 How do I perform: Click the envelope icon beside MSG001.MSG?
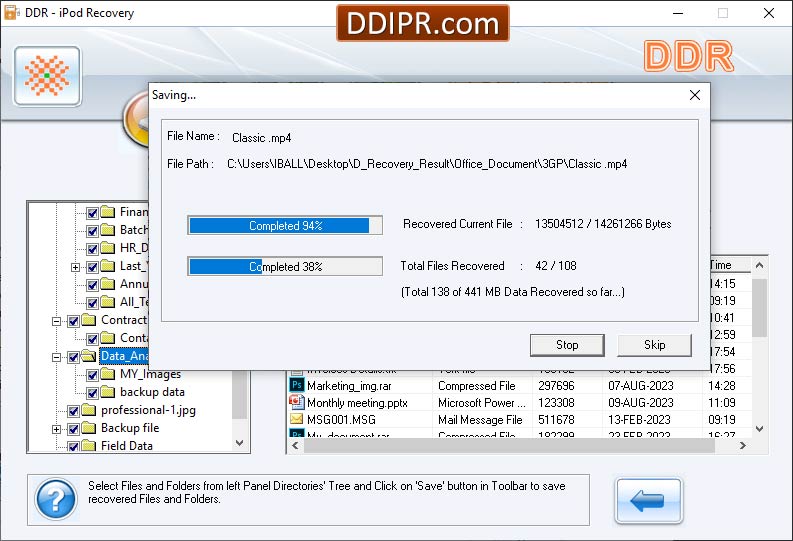(296, 419)
